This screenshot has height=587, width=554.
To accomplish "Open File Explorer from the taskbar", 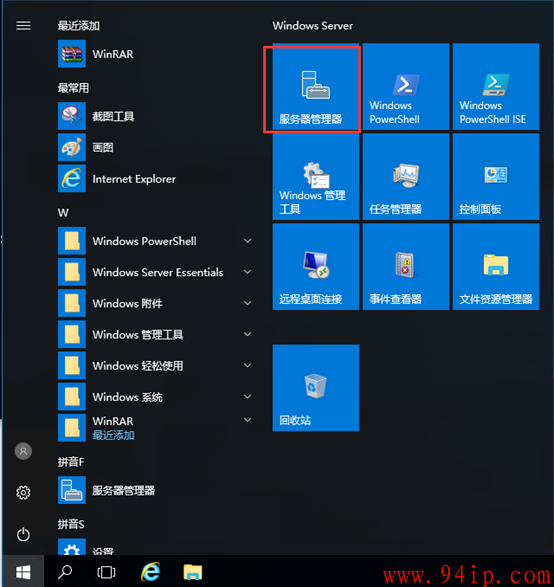I will 193,572.
